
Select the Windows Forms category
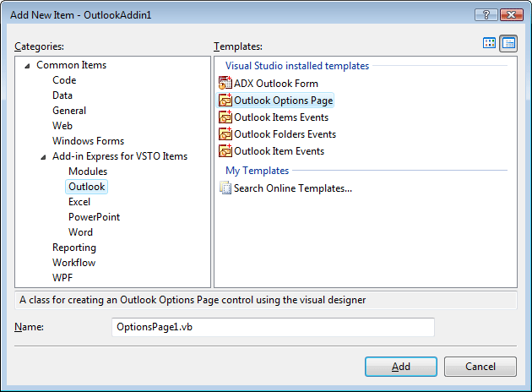88,141
